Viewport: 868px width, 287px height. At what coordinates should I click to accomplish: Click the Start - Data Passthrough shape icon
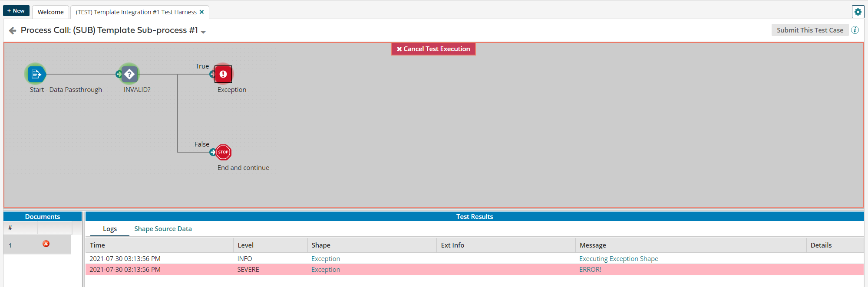tap(36, 74)
